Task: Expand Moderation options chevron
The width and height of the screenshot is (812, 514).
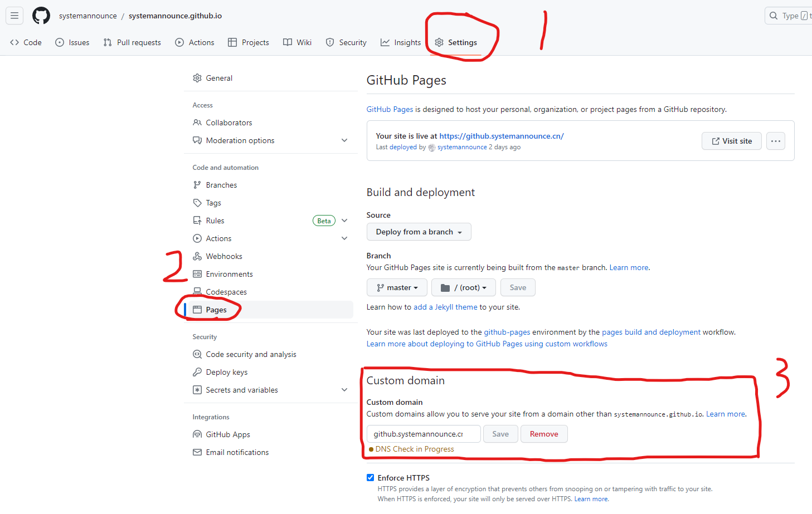Action: [344, 140]
